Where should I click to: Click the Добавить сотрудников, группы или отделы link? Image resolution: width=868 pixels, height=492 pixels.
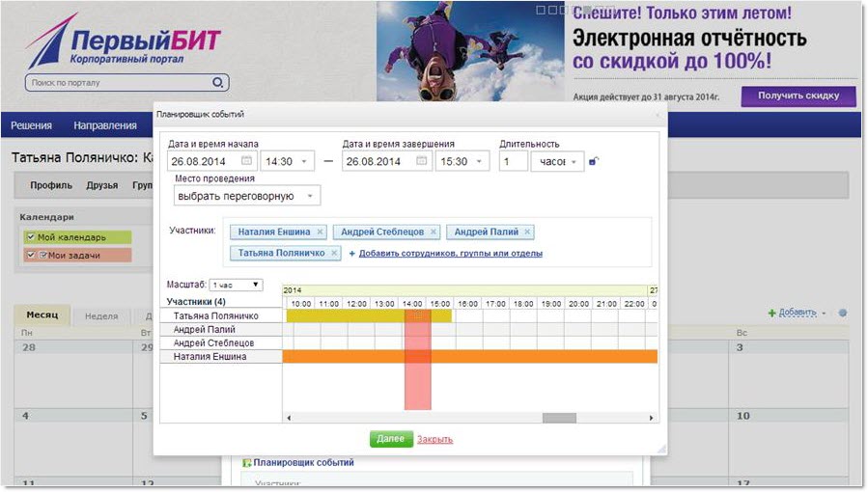click(450, 254)
